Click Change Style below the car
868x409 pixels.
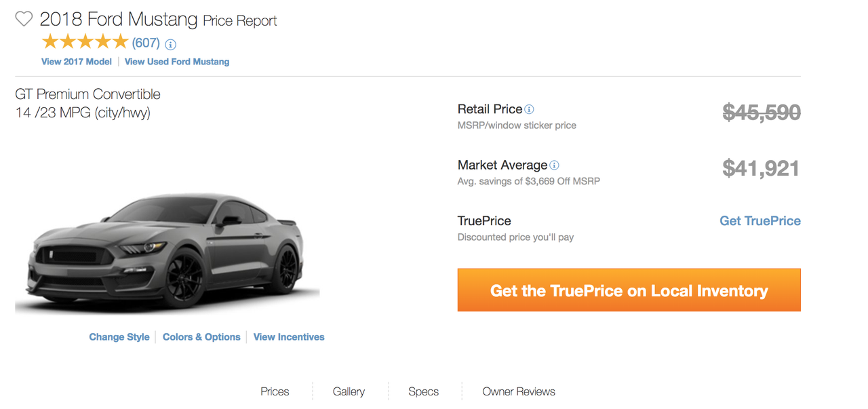point(119,337)
